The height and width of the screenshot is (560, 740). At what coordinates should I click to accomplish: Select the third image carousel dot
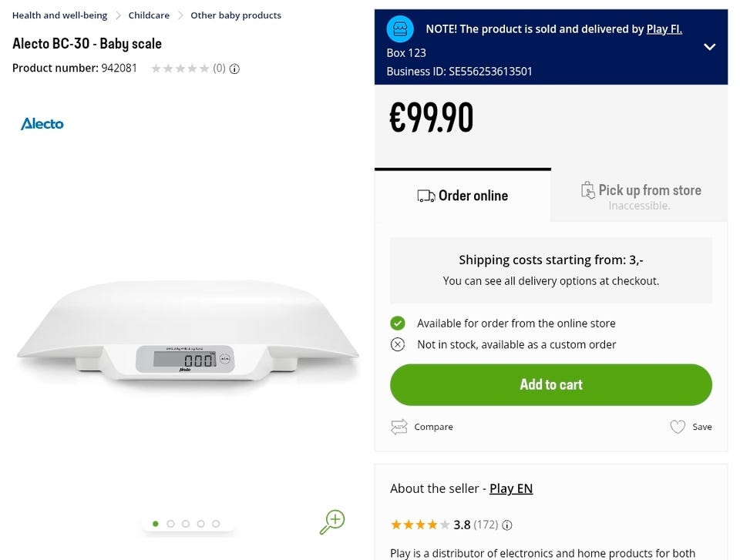(186, 524)
